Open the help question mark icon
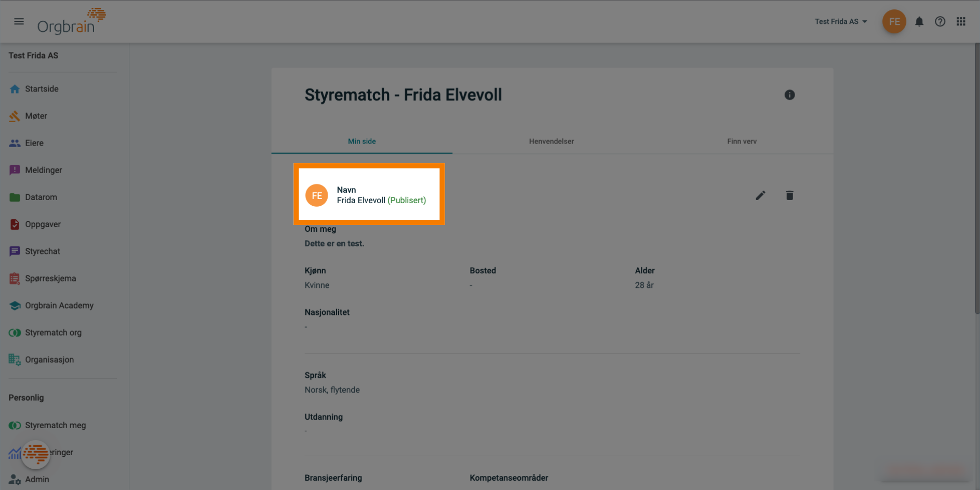The height and width of the screenshot is (490, 980). coord(940,21)
